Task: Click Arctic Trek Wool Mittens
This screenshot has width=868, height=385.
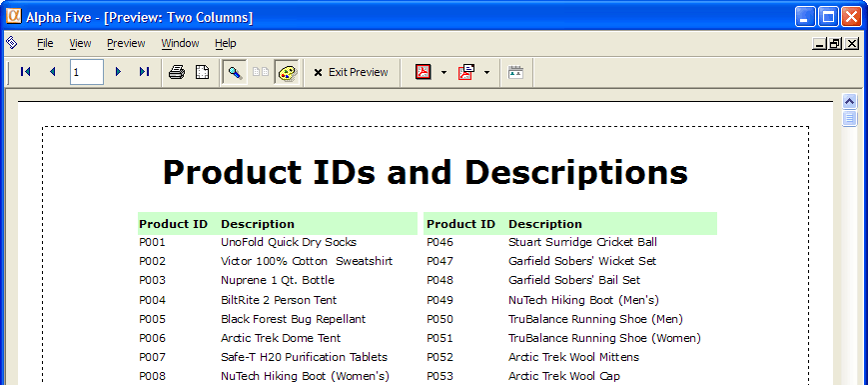Action: tap(573, 357)
